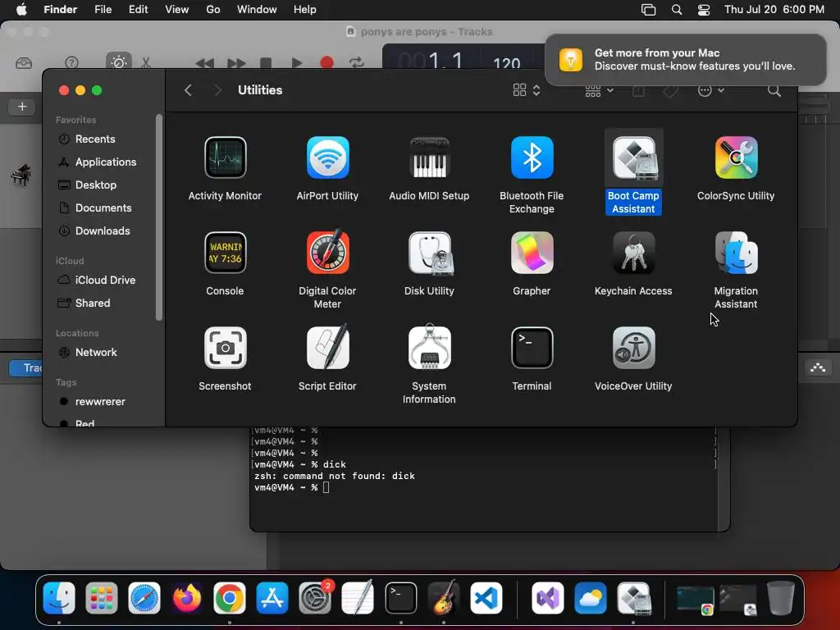Viewport: 840px width, 630px height.
Task: Select the Screenshot utility icon
Action: tap(225, 348)
